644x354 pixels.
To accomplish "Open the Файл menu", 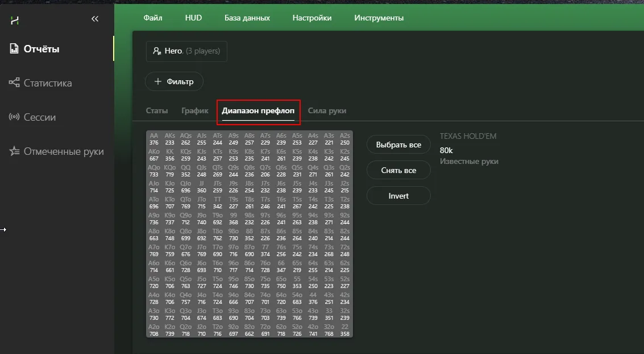I will (x=153, y=18).
